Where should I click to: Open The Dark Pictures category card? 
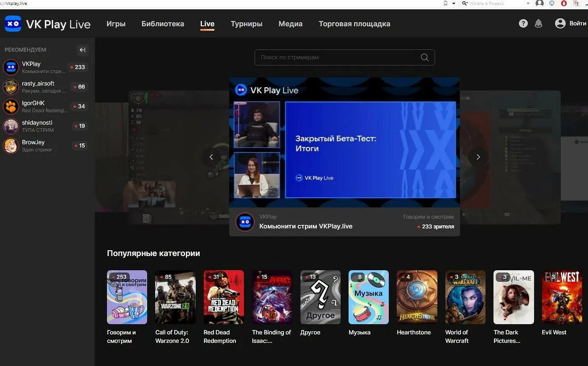click(514, 297)
